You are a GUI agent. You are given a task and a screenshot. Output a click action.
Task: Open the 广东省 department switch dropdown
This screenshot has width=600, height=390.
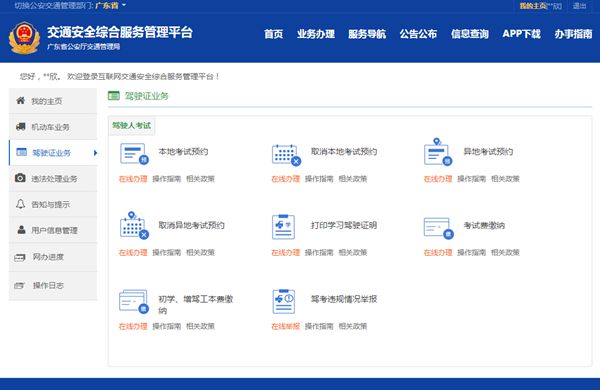[111, 5]
